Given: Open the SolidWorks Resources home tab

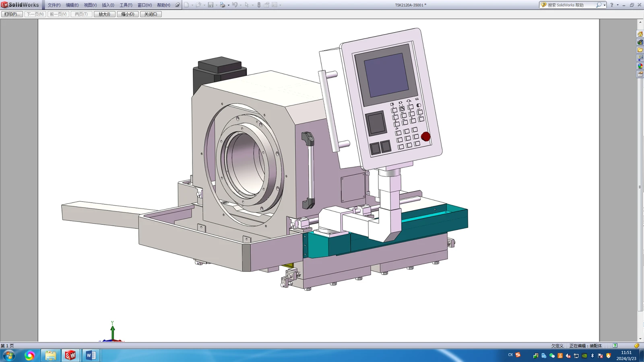Looking at the screenshot, I should click(640, 34).
